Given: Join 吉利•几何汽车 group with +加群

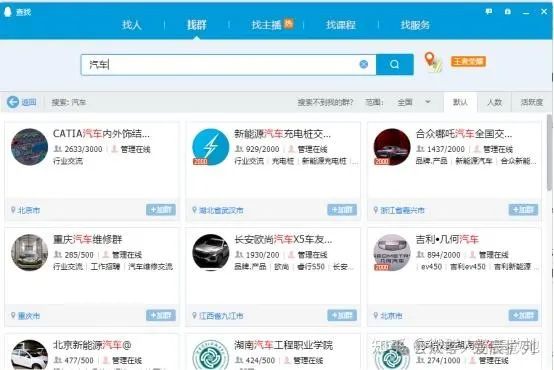Looking at the screenshot, I should click(x=523, y=315).
